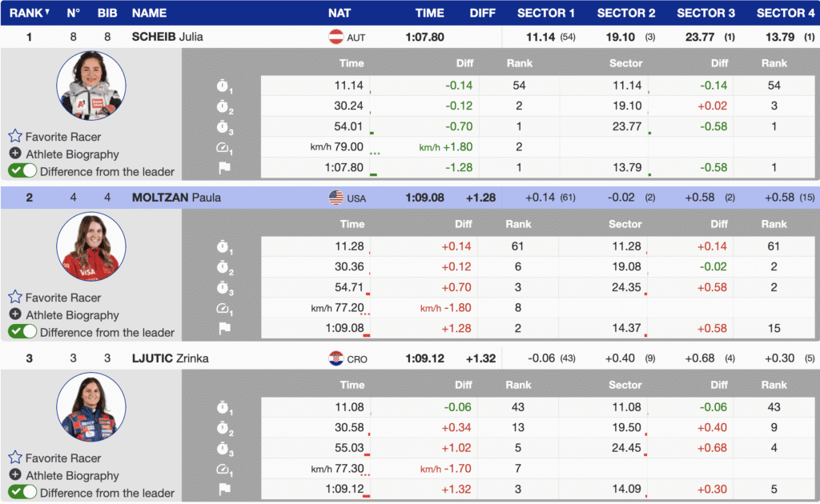This screenshot has height=504, width=820.
Task: Click the LJUTIC Zrinka name row
Action: point(170,358)
